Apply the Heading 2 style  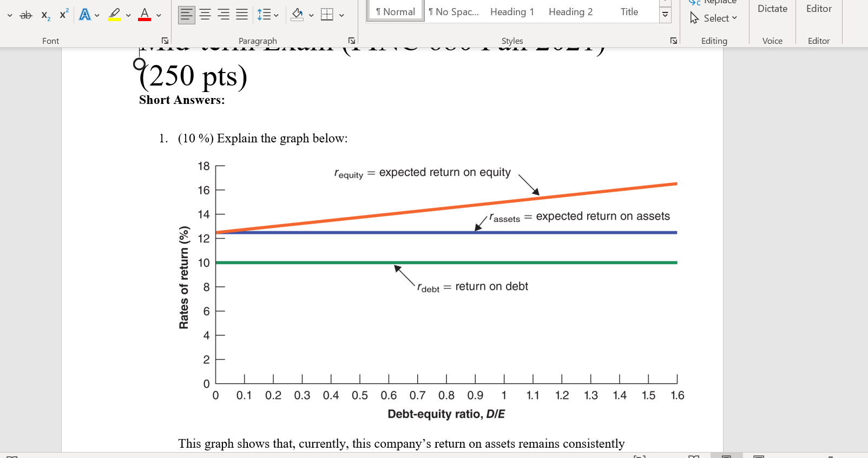[x=570, y=11]
